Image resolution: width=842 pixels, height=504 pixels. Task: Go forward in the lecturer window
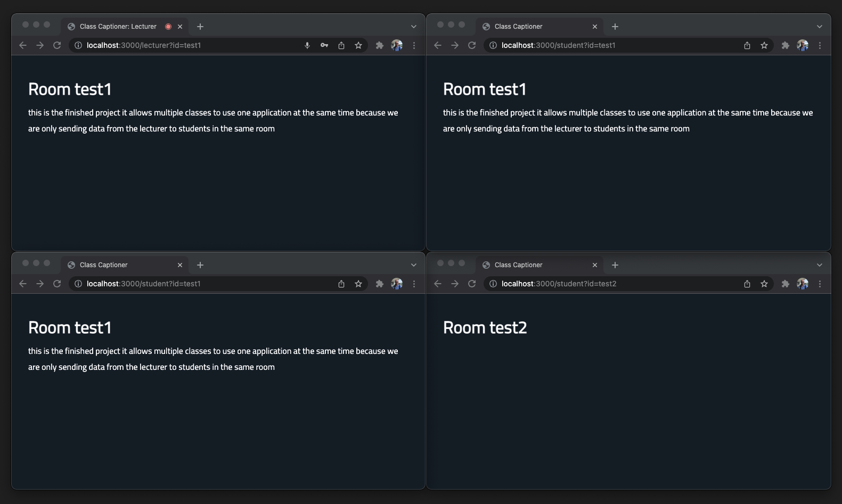[40, 45]
